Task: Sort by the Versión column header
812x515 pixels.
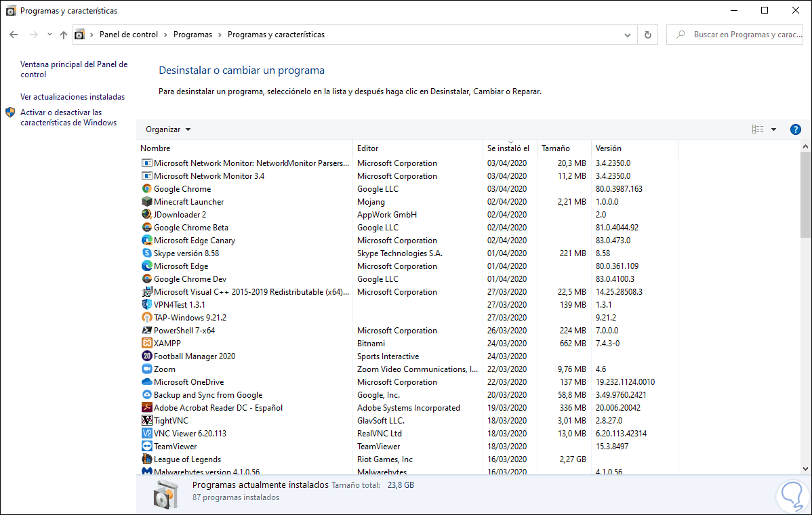Action: pyautogui.click(x=634, y=148)
